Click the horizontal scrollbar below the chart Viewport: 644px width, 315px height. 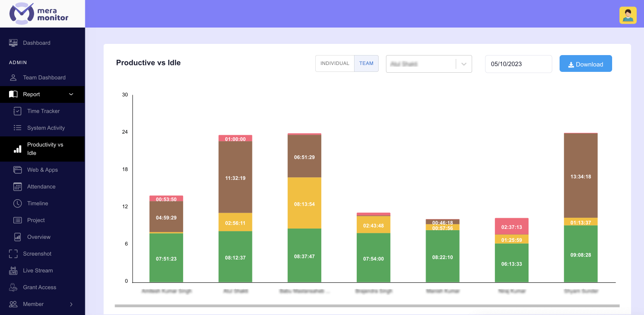[367, 306]
